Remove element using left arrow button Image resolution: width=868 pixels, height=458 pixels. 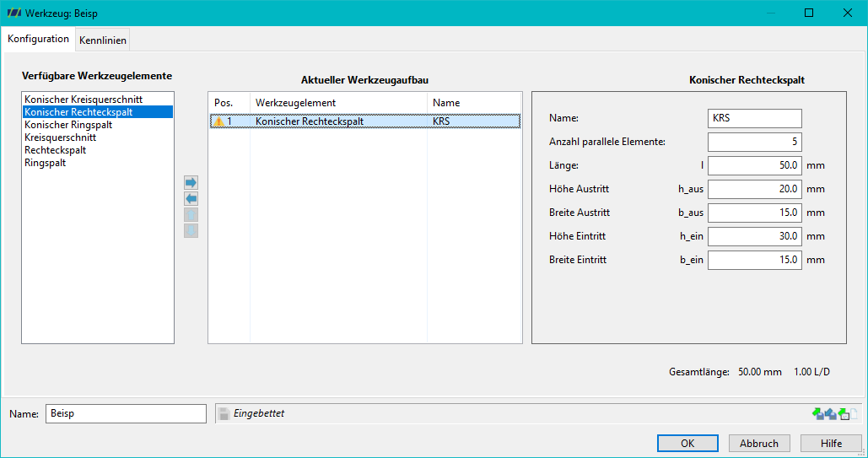(191, 199)
